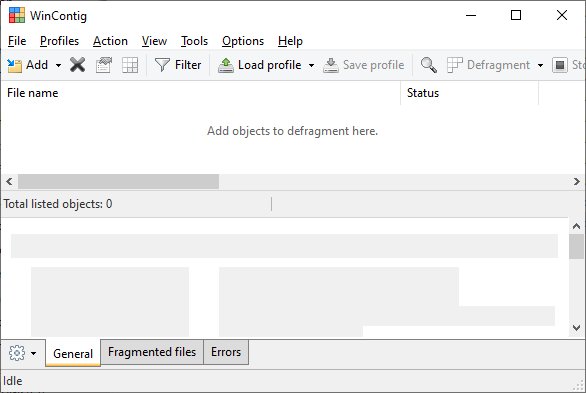Screen dimensions: 586x393
Task: Open the gear icon dropdown arrow
Action: (x=33, y=353)
